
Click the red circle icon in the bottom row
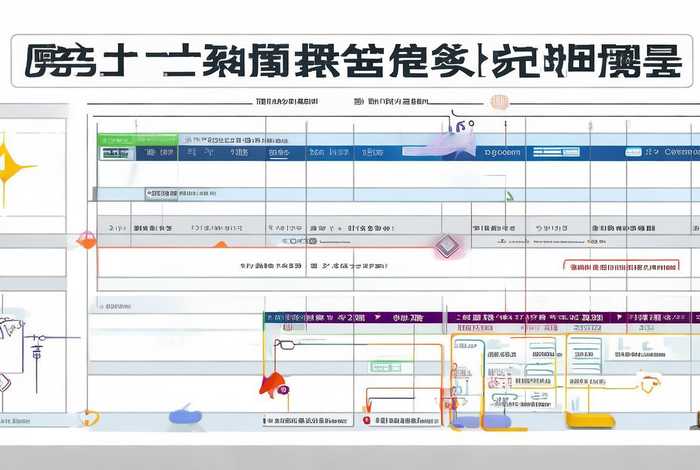(367, 420)
